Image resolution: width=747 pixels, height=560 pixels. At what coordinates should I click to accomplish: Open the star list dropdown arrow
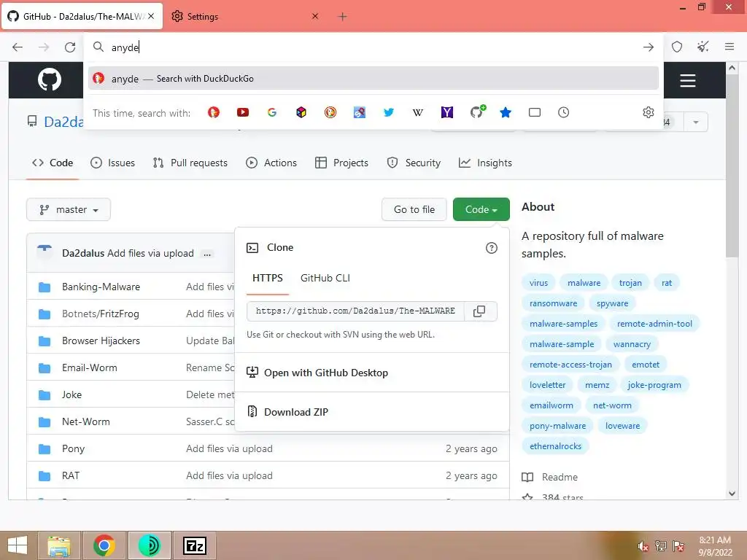[x=695, y=122]
